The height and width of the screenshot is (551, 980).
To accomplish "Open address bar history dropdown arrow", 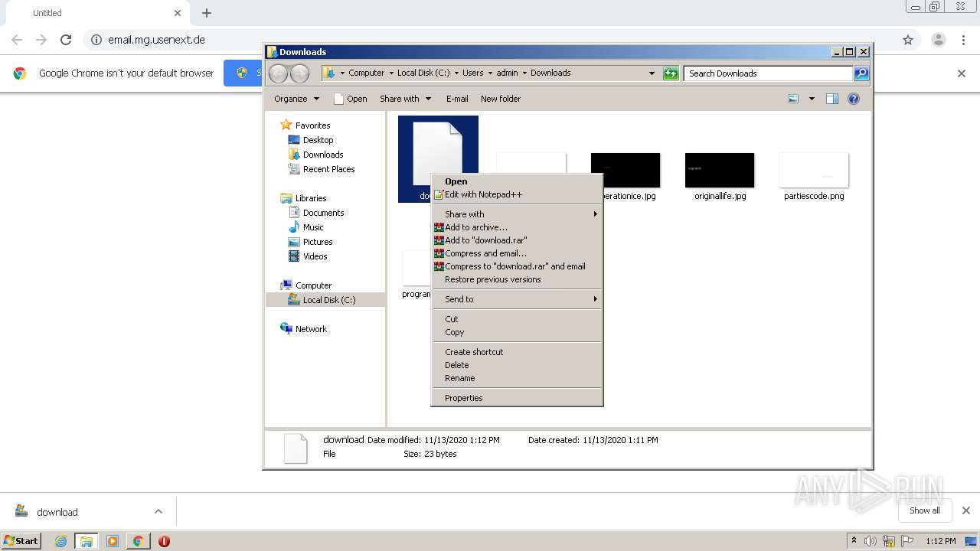I will click(652, 73).
